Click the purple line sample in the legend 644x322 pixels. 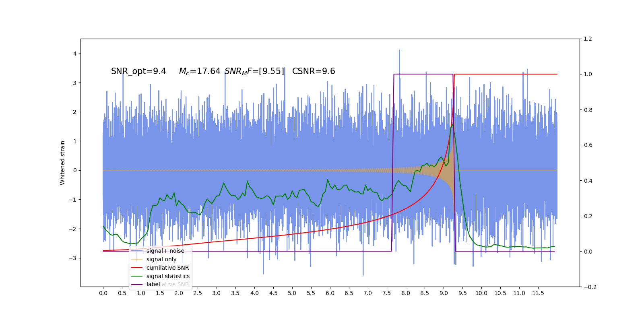tap(137, 285)
